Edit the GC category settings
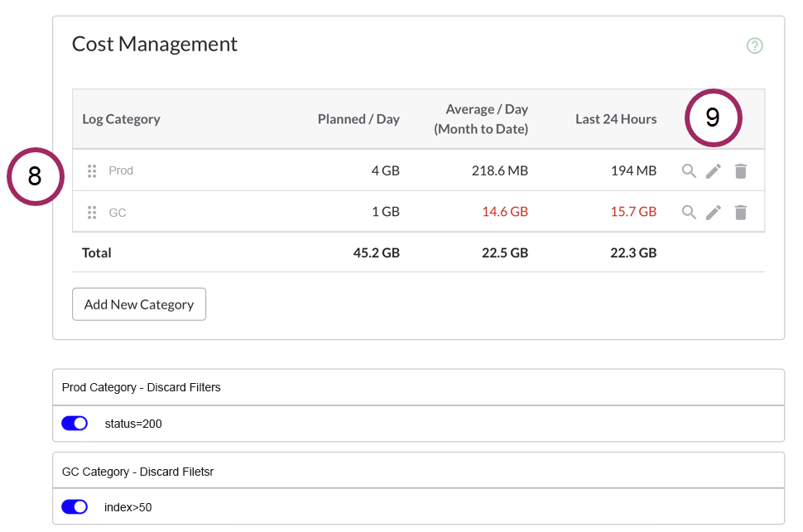The width and height of the screenshot is (803, 532). click(x=714, y=212)
